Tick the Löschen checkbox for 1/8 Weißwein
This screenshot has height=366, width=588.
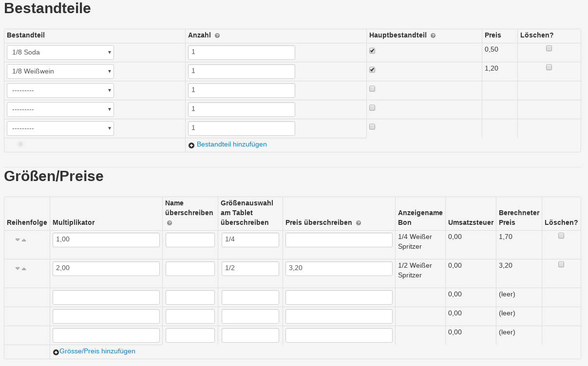pos(549,67)
